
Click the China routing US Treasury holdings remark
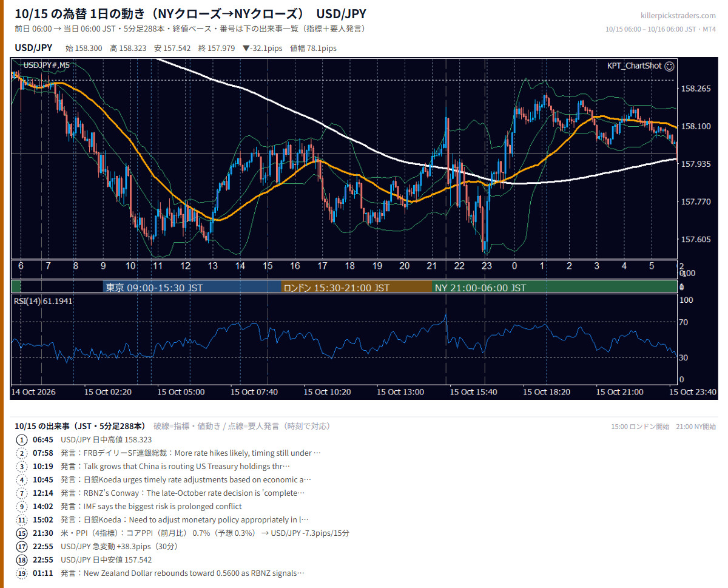point(175,467)
